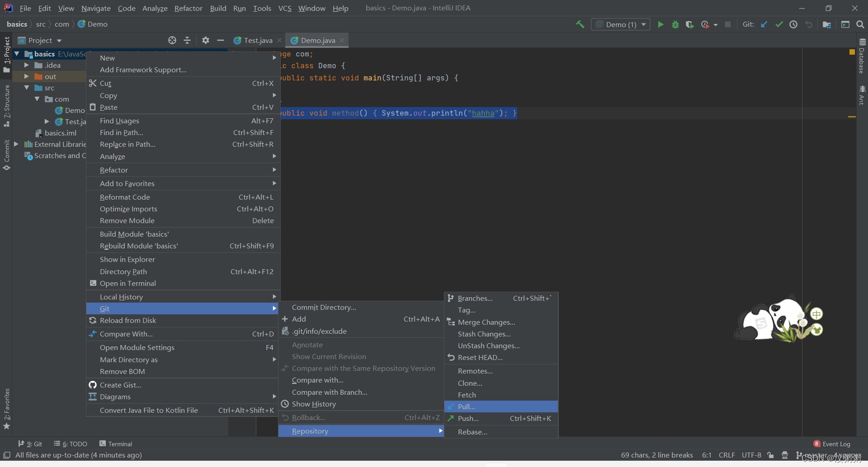Viewport: 868px width, 467px height.
Task: Choose Reformat Code in context menu
Action: coord(183,197)
